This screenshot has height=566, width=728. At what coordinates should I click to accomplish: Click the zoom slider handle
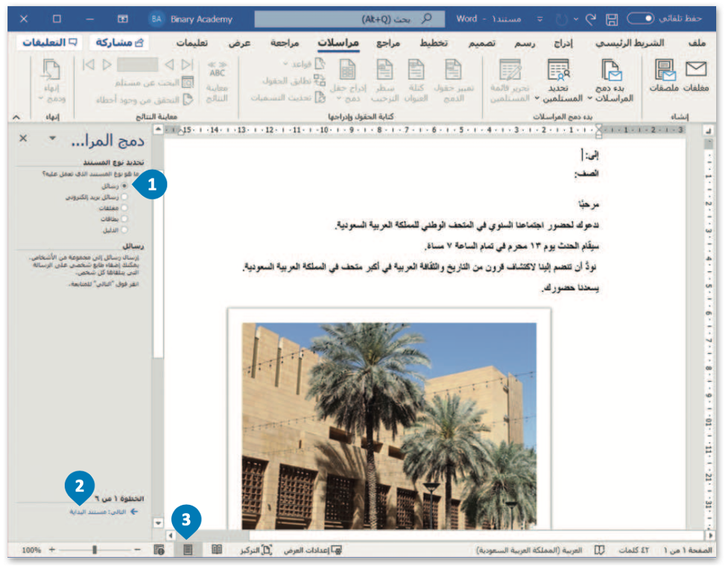click(x=94, y=550)
